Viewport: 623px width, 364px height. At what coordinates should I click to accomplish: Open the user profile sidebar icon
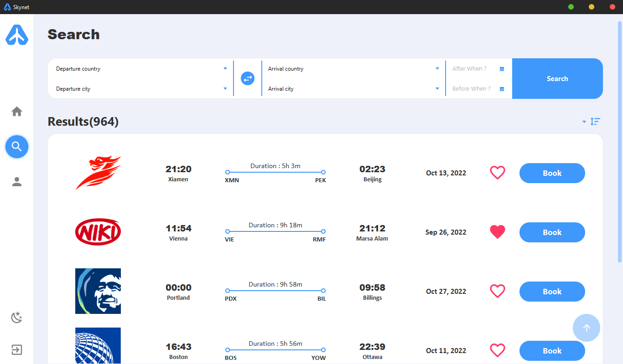(x=17, y=182)
